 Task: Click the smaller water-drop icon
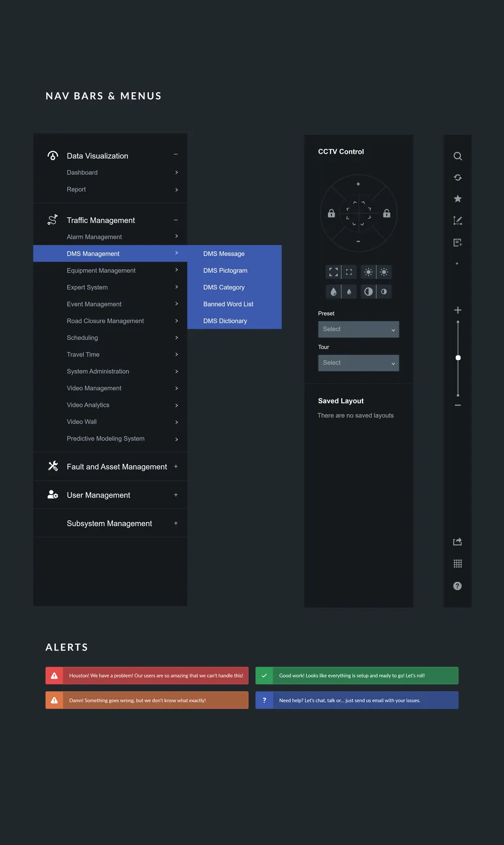349,292
